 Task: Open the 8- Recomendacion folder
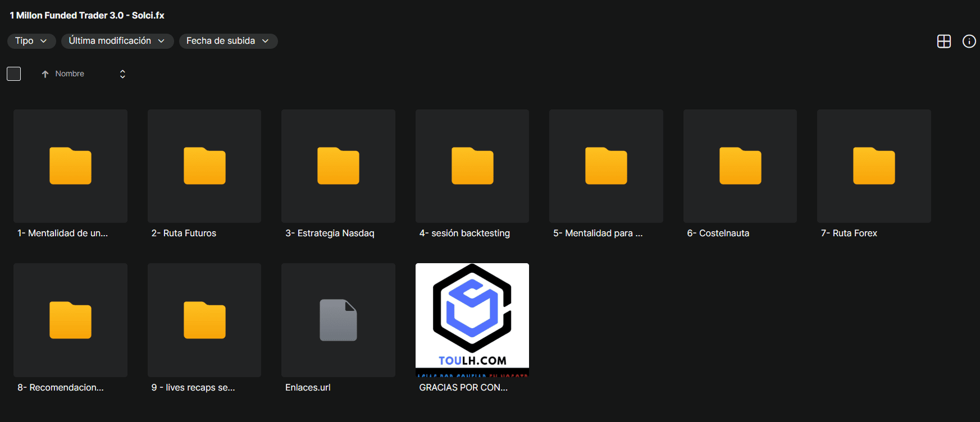(70, 320)
